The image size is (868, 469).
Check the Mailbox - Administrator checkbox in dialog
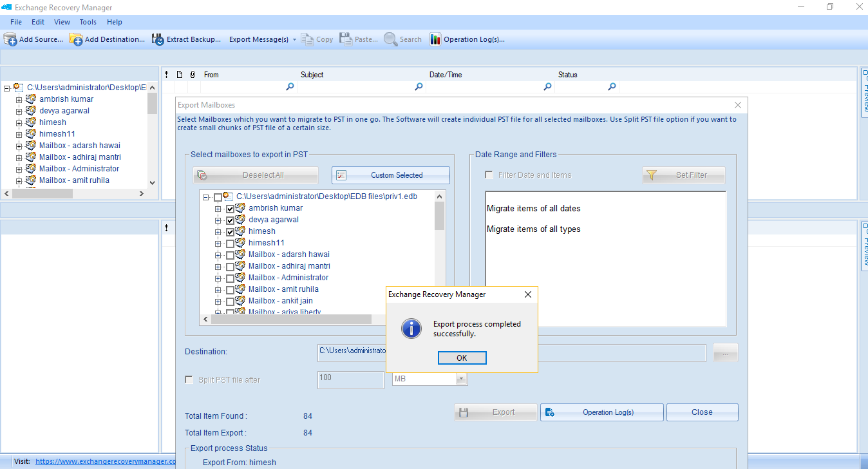231,278
